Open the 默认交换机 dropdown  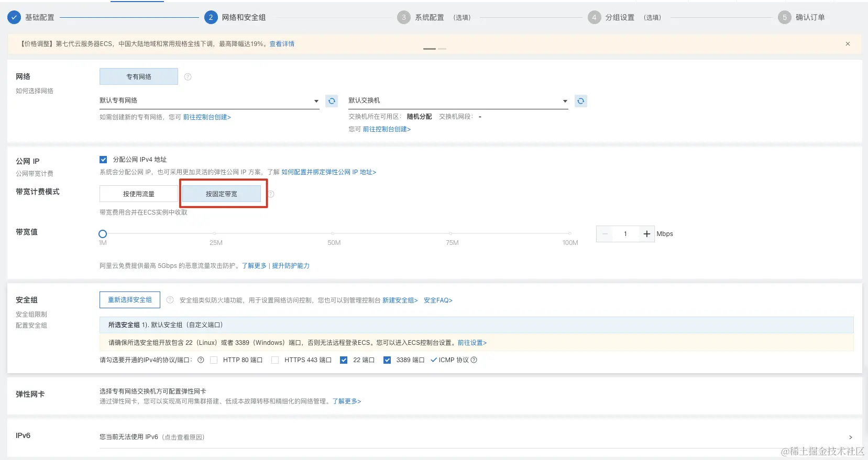tap(458, 100)
